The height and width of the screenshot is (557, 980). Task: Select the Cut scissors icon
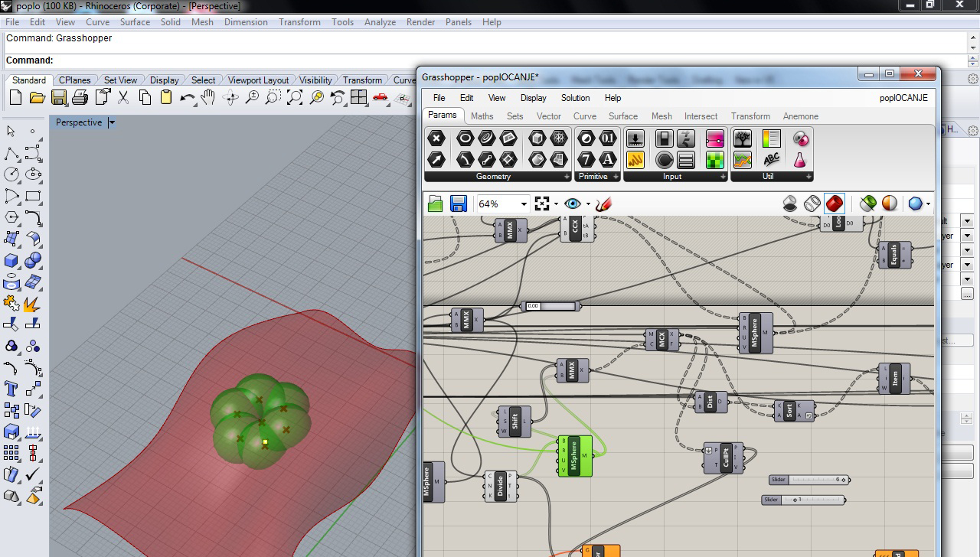pyautogui.click(x=123, y=97)
